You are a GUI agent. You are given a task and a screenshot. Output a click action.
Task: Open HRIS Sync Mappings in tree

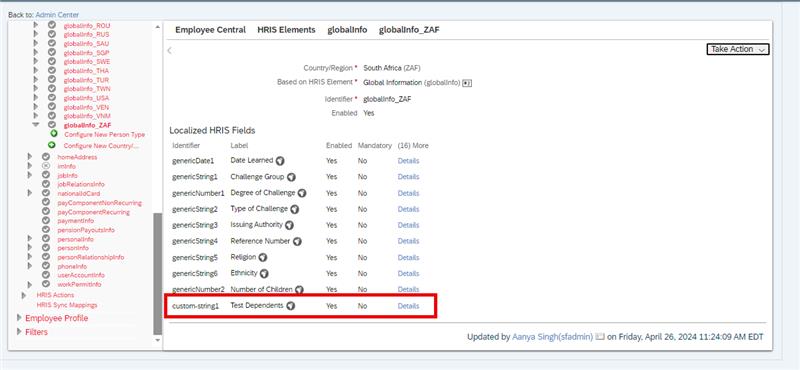(67, 305)
